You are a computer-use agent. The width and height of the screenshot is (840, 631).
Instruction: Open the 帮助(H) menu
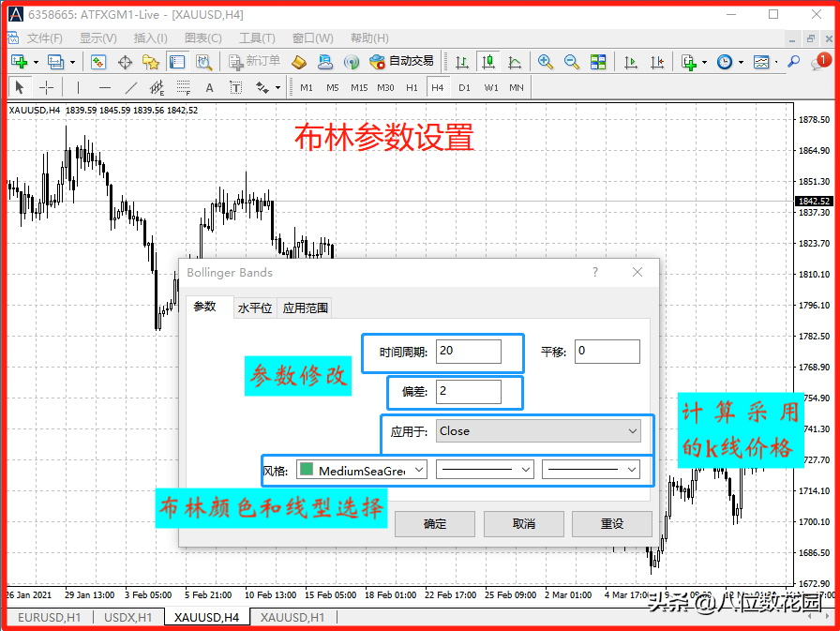tap(369, 38)
